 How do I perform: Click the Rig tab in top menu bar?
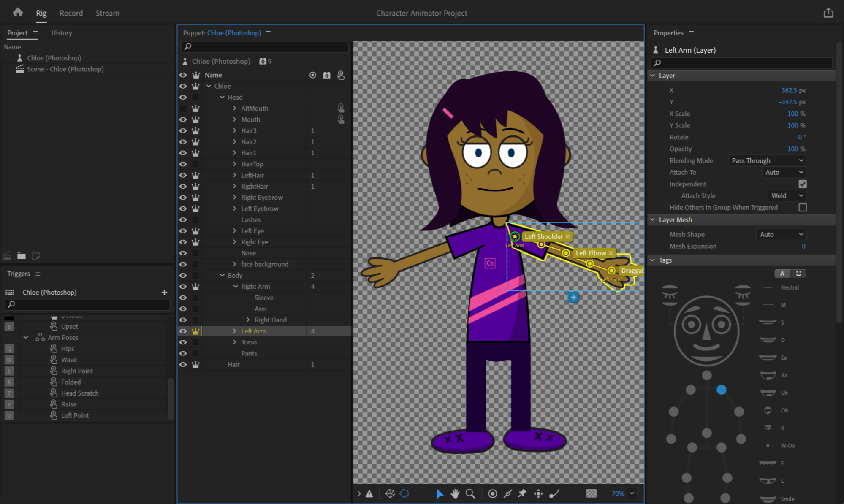[x=41, y=13]
